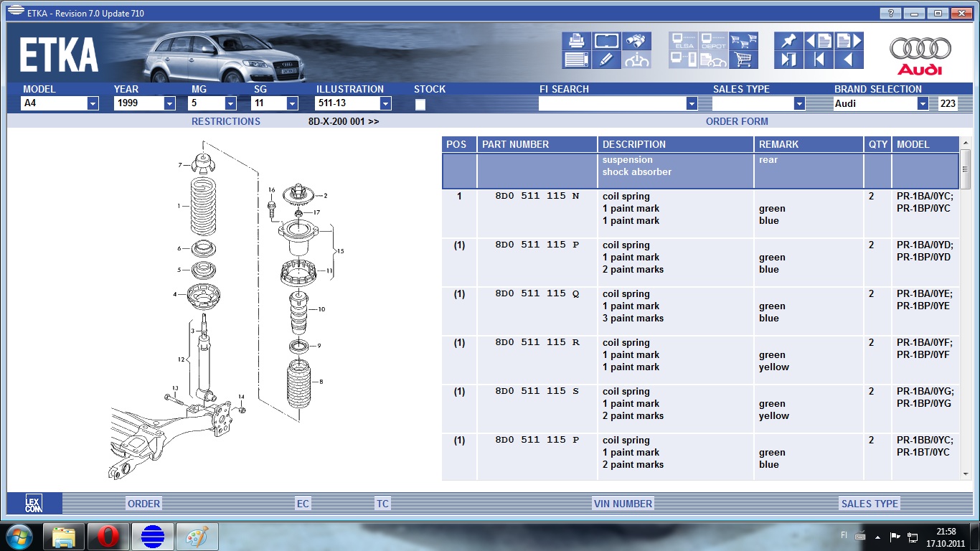Open the BRAND SELECTION dropdown

[x=923, y=104]
